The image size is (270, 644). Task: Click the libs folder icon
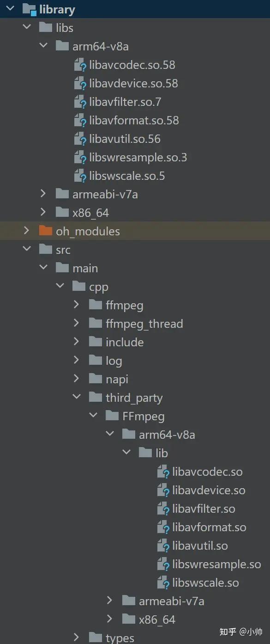(45, 28)
